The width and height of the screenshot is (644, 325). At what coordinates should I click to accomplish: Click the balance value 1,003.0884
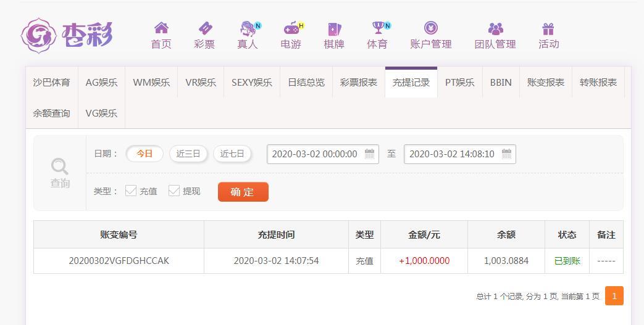point(506,261)
